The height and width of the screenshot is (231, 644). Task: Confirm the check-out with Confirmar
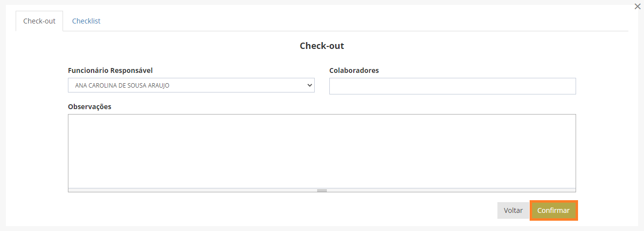[554, 210]
